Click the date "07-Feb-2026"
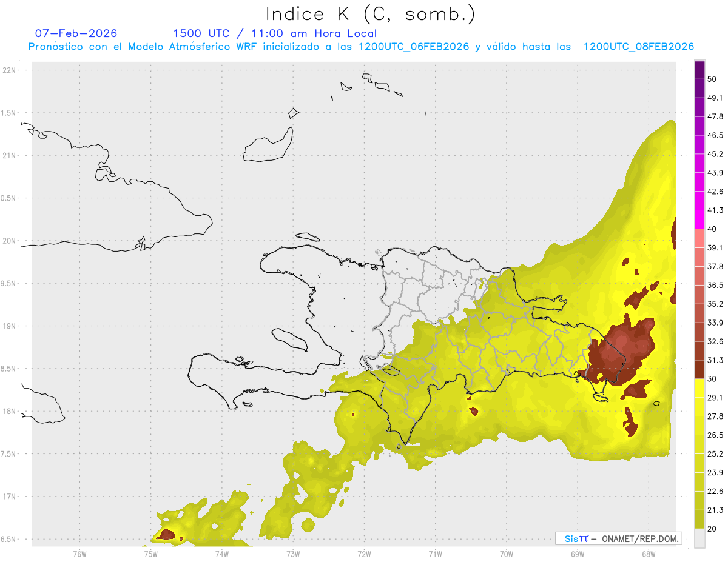The height and width of the screenshot is (562, 728). [x=76, y=33]
